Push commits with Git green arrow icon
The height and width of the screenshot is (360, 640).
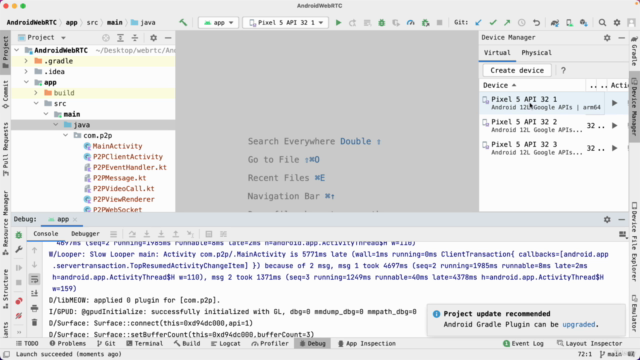pyautogui.click(x=507, y=22)
